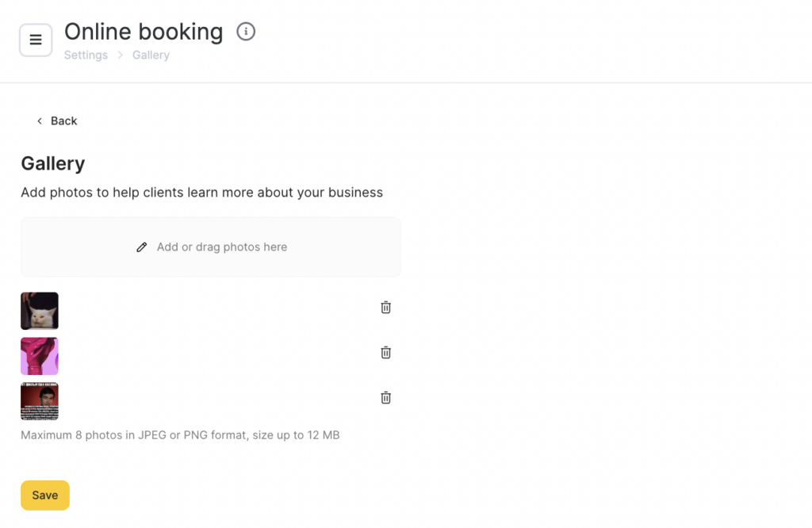Open the white cat thumbnail

[40, 311]
